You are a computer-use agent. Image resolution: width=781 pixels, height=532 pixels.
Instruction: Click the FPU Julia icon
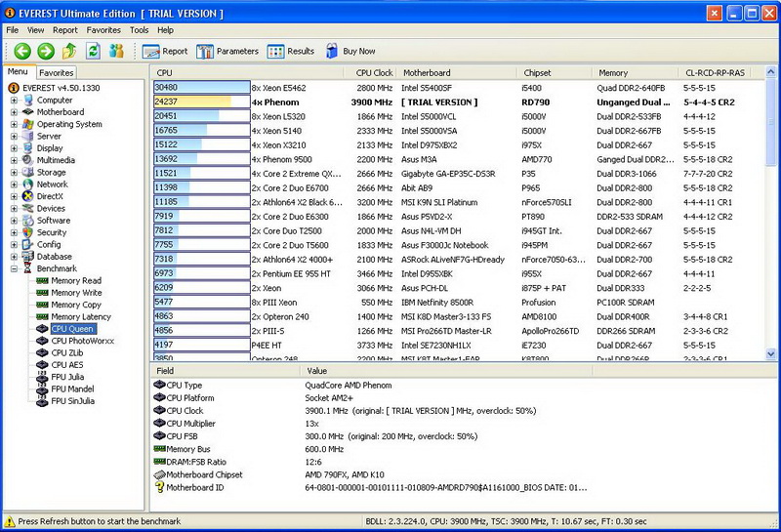point(42,377)
